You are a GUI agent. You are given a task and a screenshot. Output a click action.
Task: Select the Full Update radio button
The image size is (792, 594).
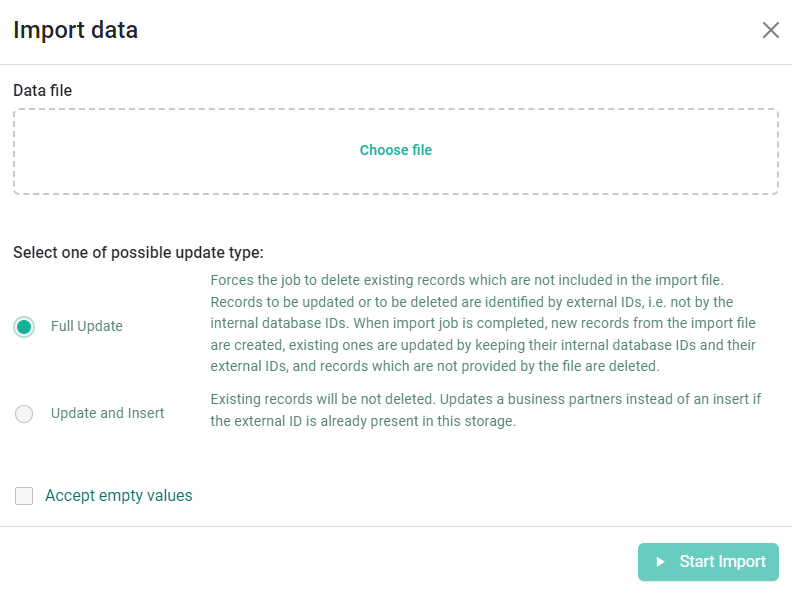click(24, 327)
